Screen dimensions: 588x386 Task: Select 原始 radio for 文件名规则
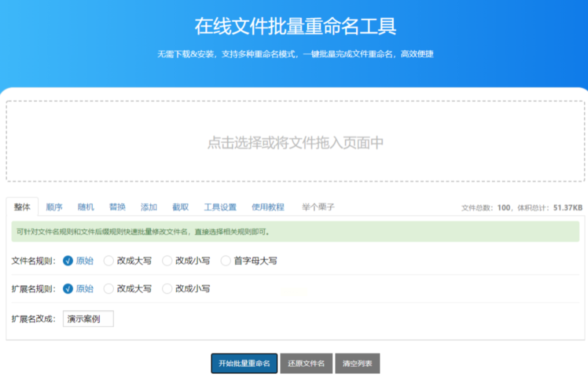point(68,261)
